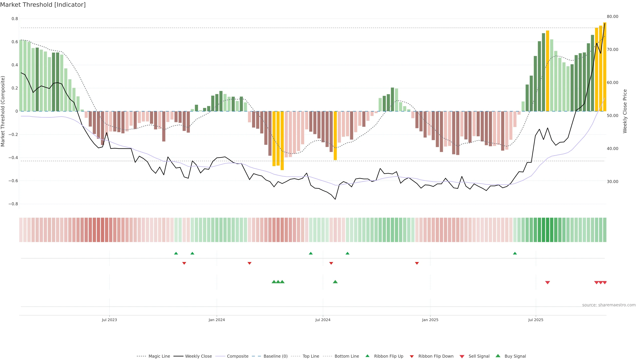Hide the Composite line via legend
Viewport: 644px width, 362px height.
point(237,356)
